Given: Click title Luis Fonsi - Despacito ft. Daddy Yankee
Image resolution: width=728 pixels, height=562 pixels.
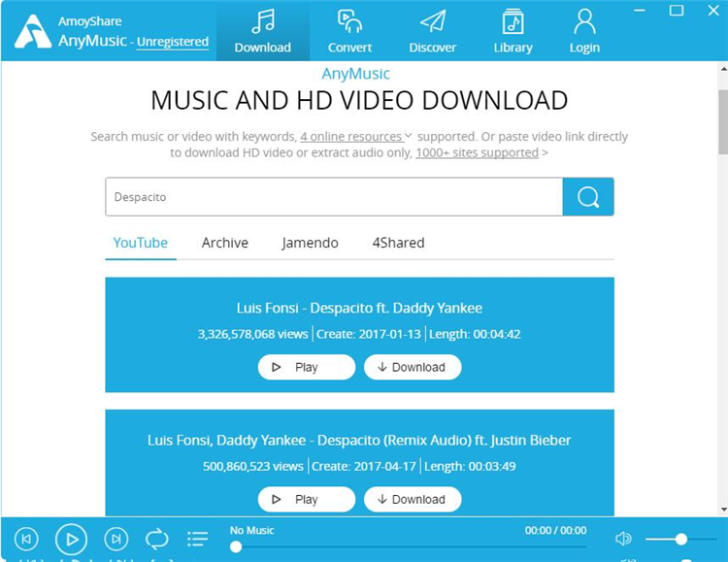Looking at the screenshot, I should [x=359, y=308].
